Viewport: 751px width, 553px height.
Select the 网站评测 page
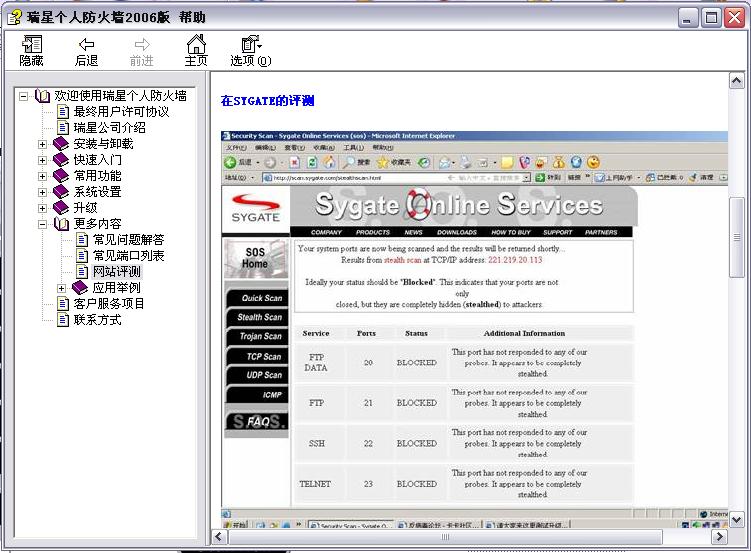(x=116, y=272)
